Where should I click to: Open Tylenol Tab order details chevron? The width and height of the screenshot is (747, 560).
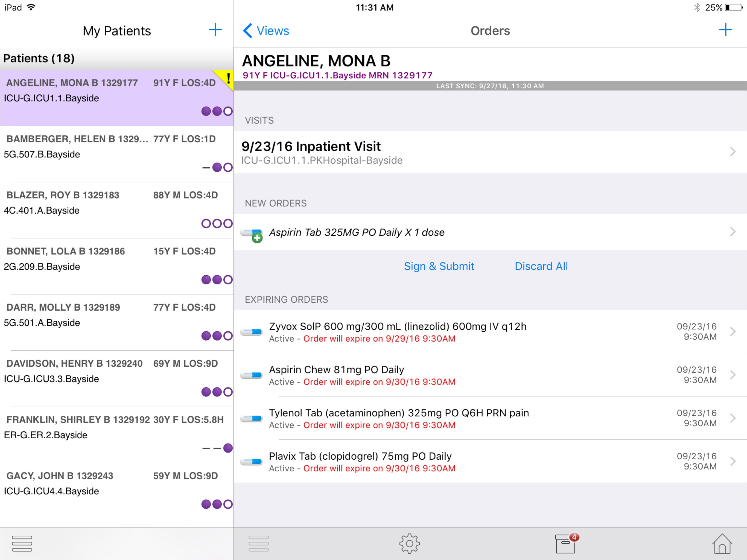pyautogui.click(x=733, y=418)
